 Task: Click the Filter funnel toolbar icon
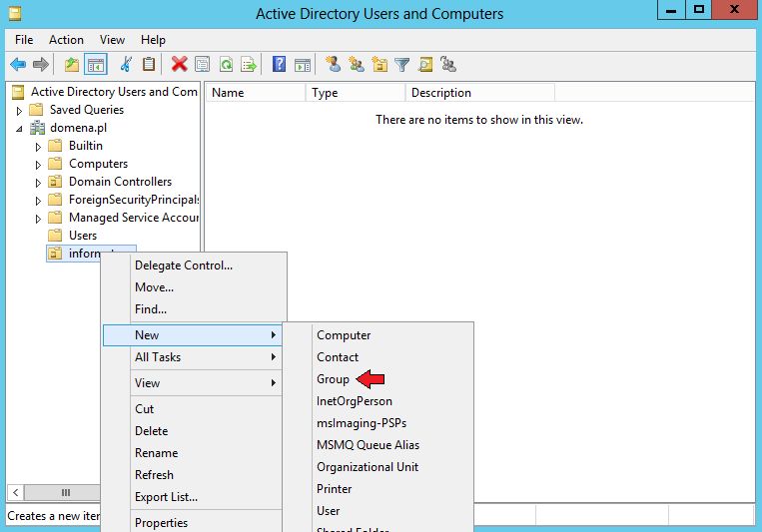[x=402, y=64]
